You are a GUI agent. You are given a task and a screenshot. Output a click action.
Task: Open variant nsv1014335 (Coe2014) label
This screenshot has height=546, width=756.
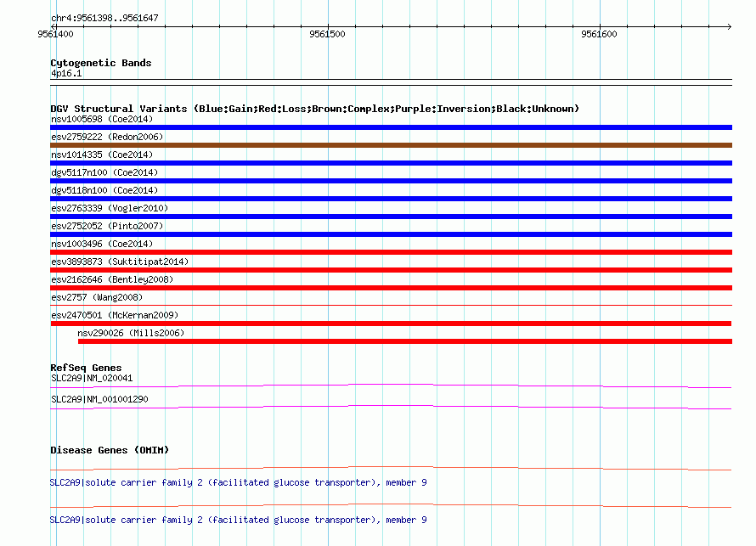click(102, 155)
